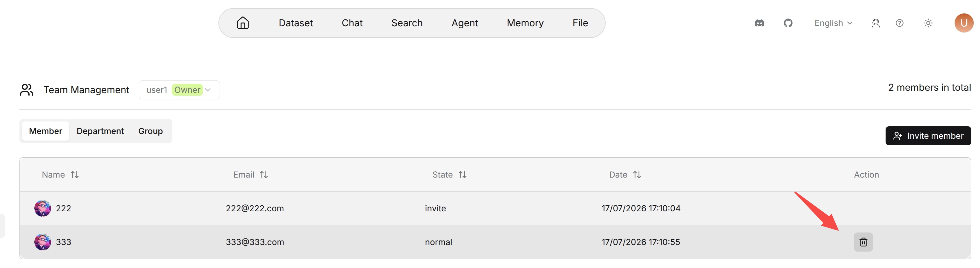Click the Team Management people icon
980x268 pixels.
[27, 90]
